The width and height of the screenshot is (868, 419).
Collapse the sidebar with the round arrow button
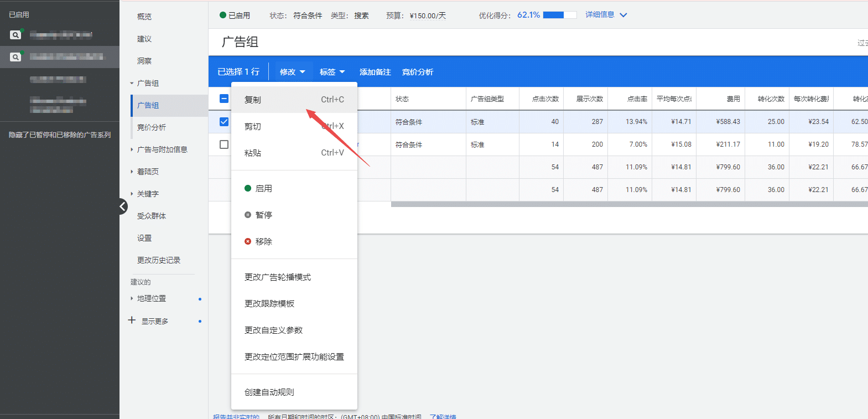coord(123,206)
